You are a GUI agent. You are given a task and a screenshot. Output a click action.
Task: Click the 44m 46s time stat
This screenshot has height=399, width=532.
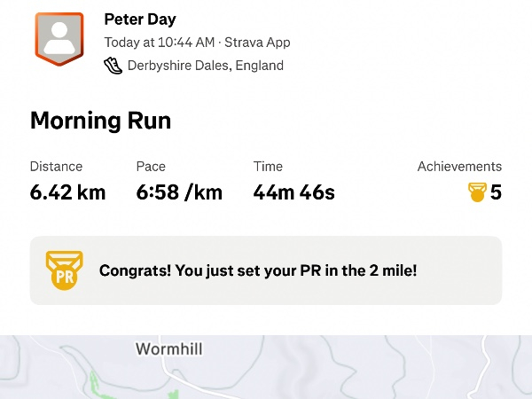(x=293, y=192)
